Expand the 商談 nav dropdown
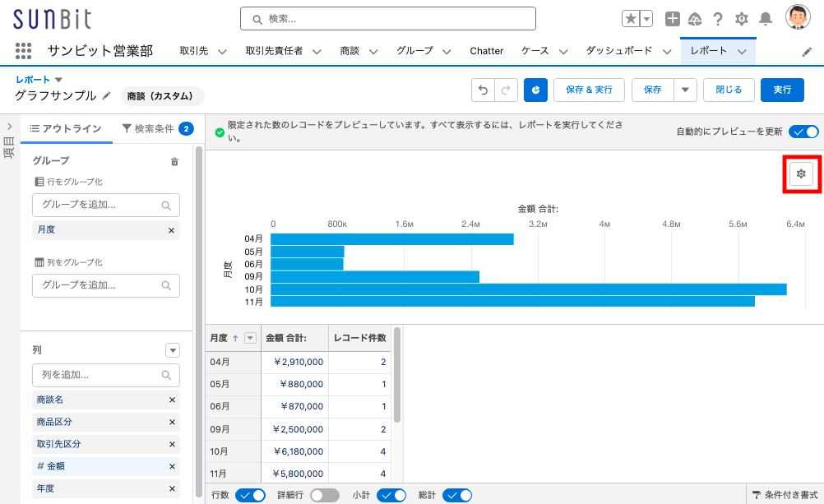824x504 pixels. pos(373,52)
